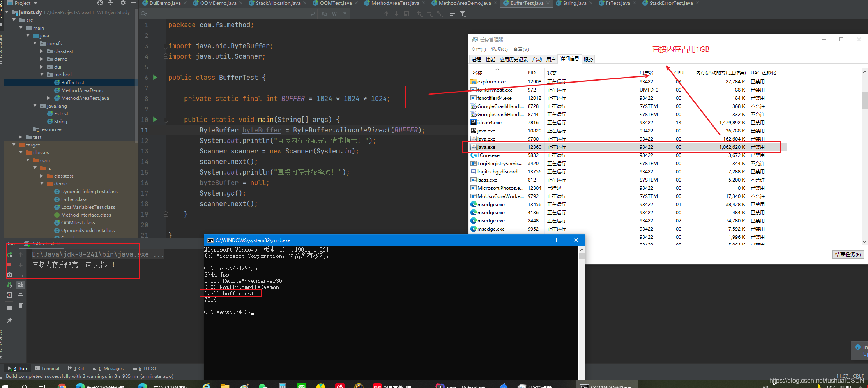This screenshot has width=868, height=388.
Task: Print the Run console output
Action: click(x=21, y=295)
